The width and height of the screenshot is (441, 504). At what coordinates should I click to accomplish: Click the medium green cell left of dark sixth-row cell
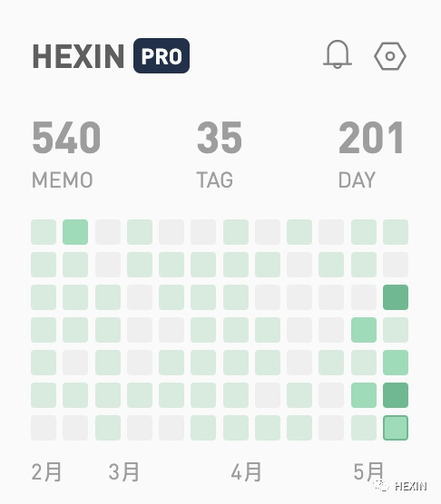point(364,395)
